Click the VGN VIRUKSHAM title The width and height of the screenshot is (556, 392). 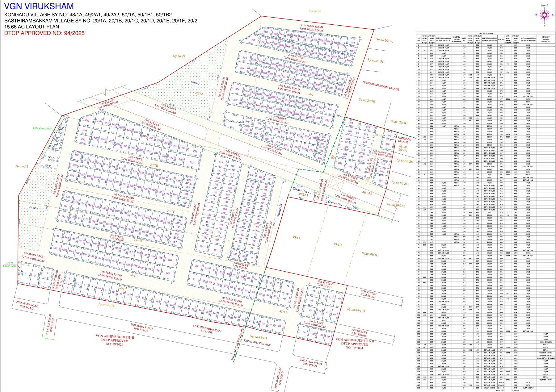click(39, 6)
